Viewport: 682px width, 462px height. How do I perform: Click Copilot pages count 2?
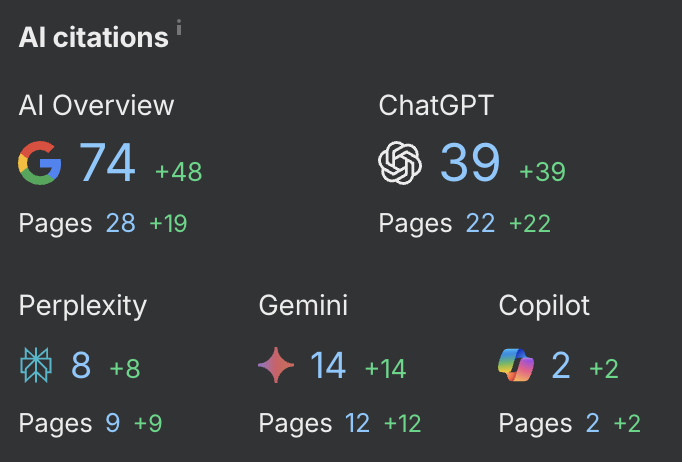(x=592, y=423)
